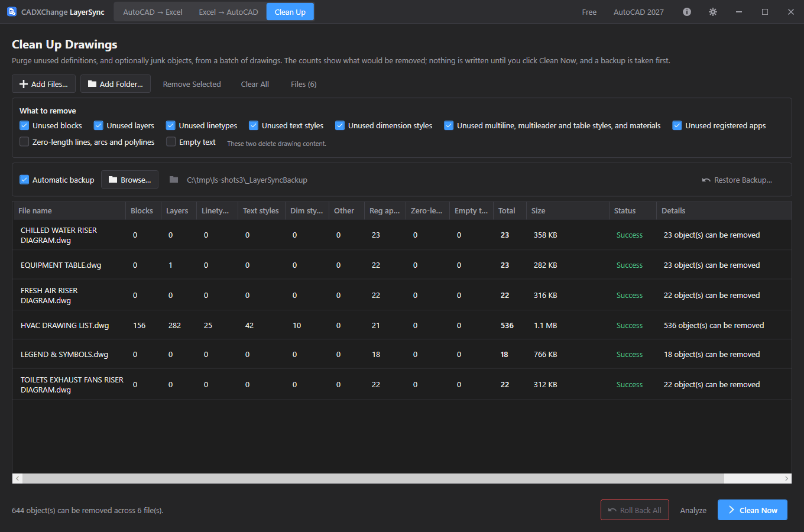Click the Clean Now button
The image size is (804, 532).
tap(753, 510)
